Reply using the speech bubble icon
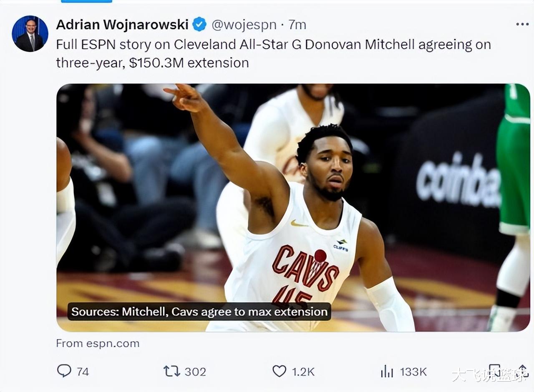The width and height of the screenshot is (534, 392). pyautogui.click(x=64, y=371)
